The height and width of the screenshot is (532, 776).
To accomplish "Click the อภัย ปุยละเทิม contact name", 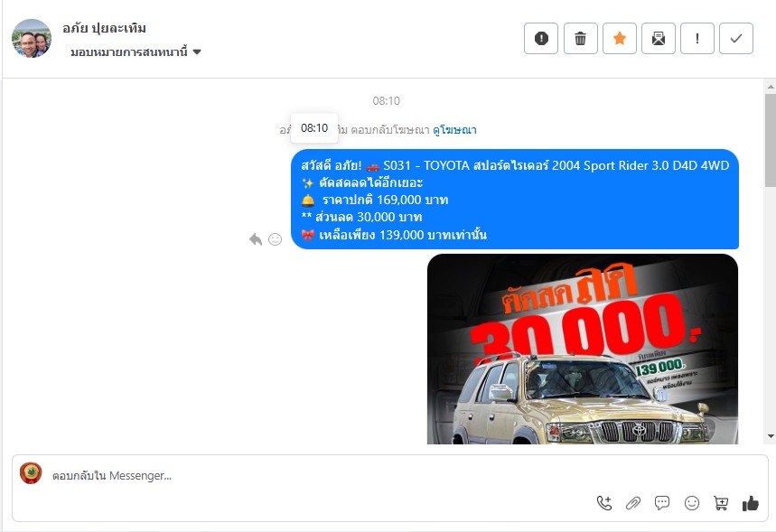I will [x=105, y=28].
